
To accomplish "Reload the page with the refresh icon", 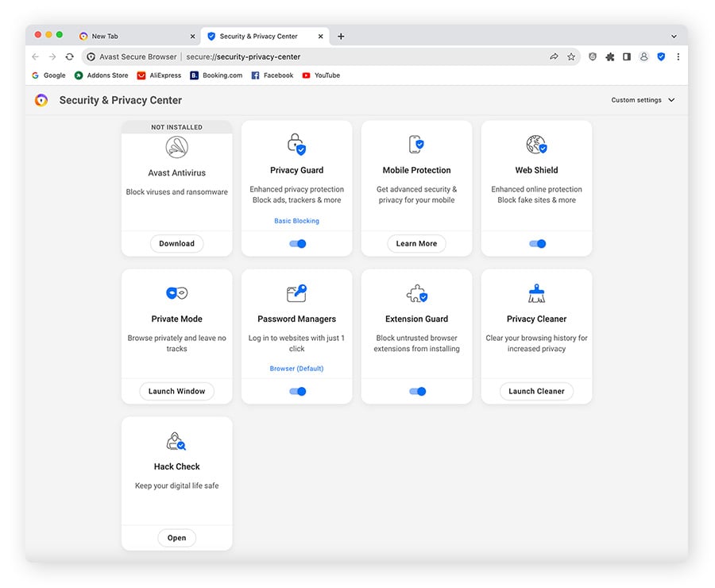I will (x=69, y=56).
